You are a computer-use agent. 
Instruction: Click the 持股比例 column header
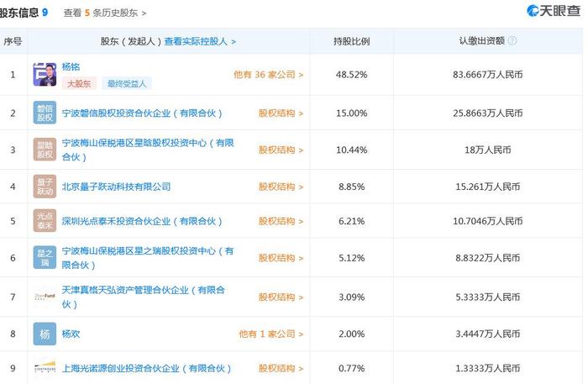click(x=352, y=41)
